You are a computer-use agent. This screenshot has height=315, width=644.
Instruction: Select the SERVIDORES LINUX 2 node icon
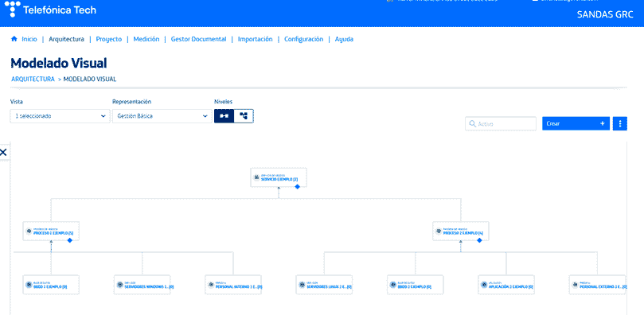click(302, 285)
